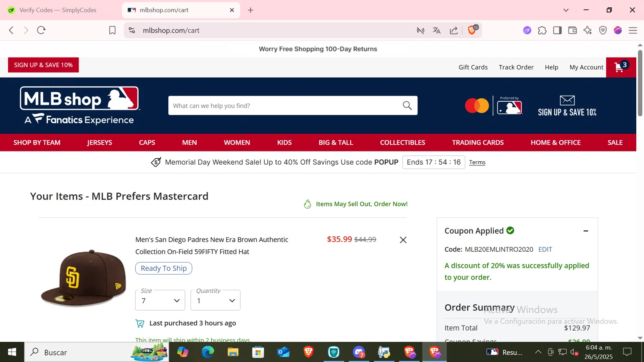
Task: Toggle the browser sidebar panel icon
Action: pyautogui.click(x=557, y=30)
